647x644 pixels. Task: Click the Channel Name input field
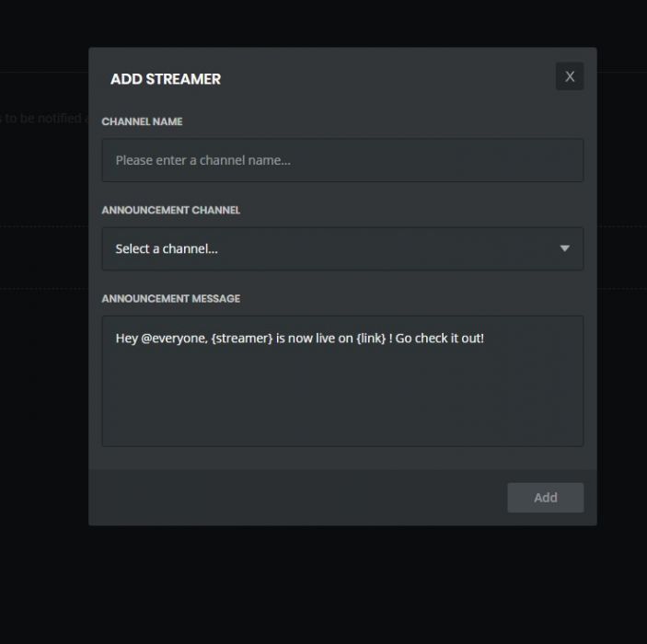342,160
